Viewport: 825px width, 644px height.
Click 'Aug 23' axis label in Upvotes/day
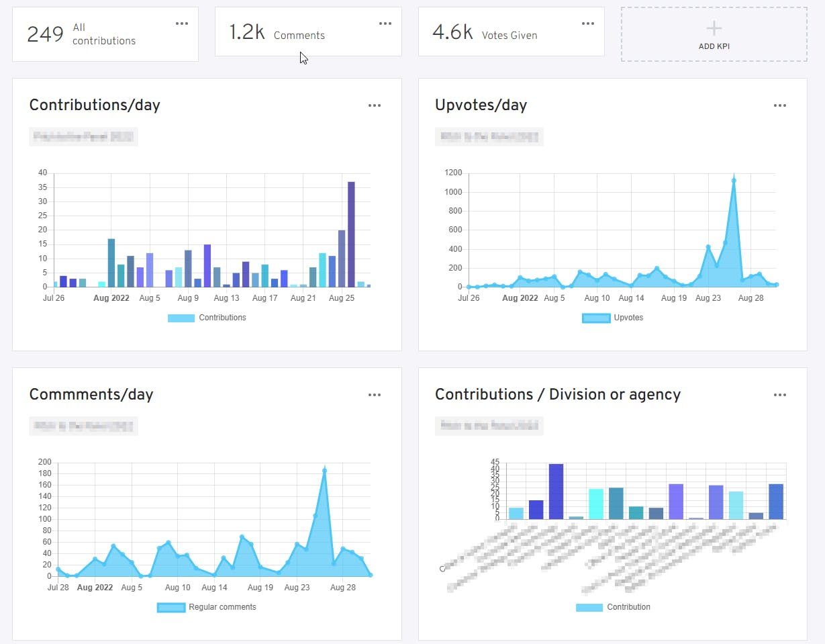point(708,298)
